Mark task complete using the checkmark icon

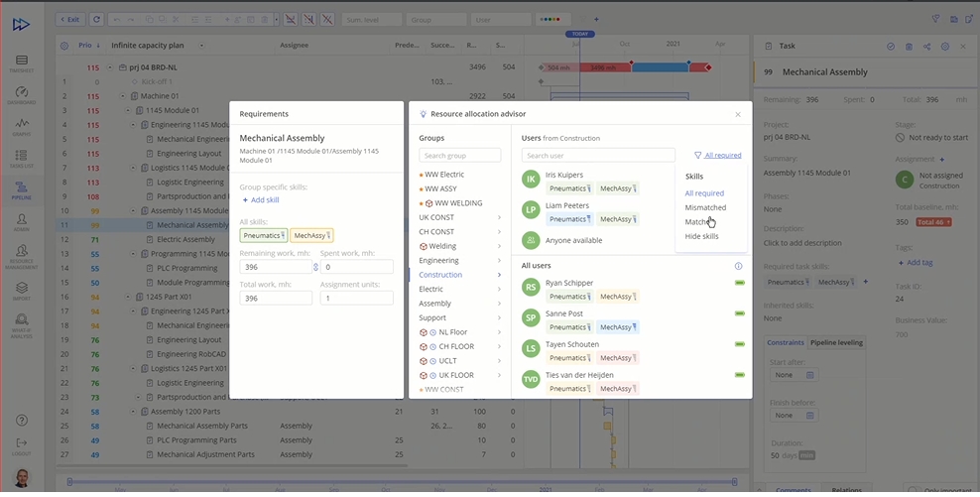pyautogui.click(x=891, y=47)
